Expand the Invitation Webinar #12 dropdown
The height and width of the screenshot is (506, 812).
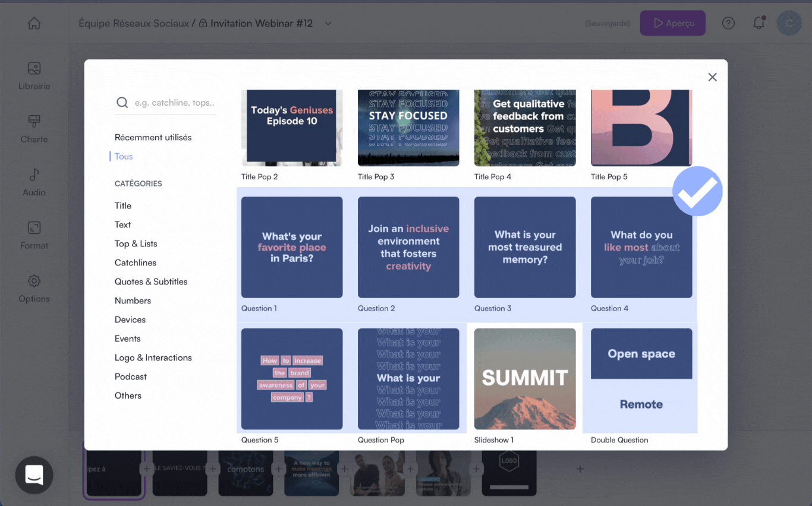328,23
